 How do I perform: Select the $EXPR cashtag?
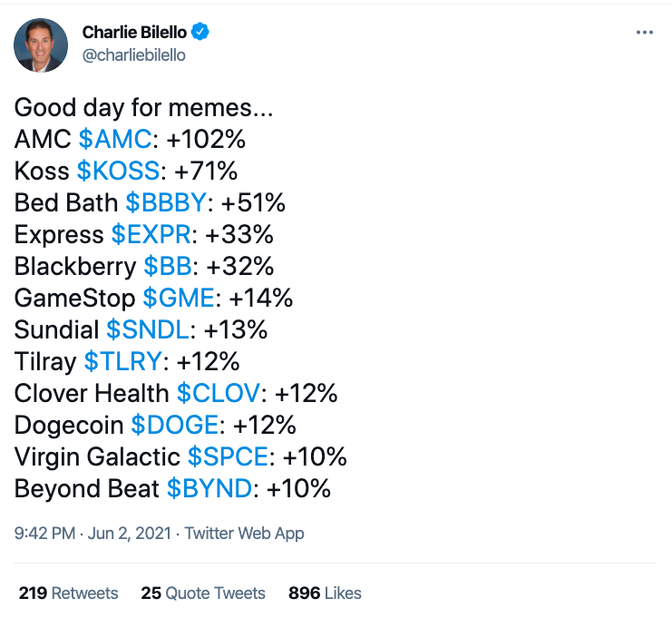(x=151, y=234)
